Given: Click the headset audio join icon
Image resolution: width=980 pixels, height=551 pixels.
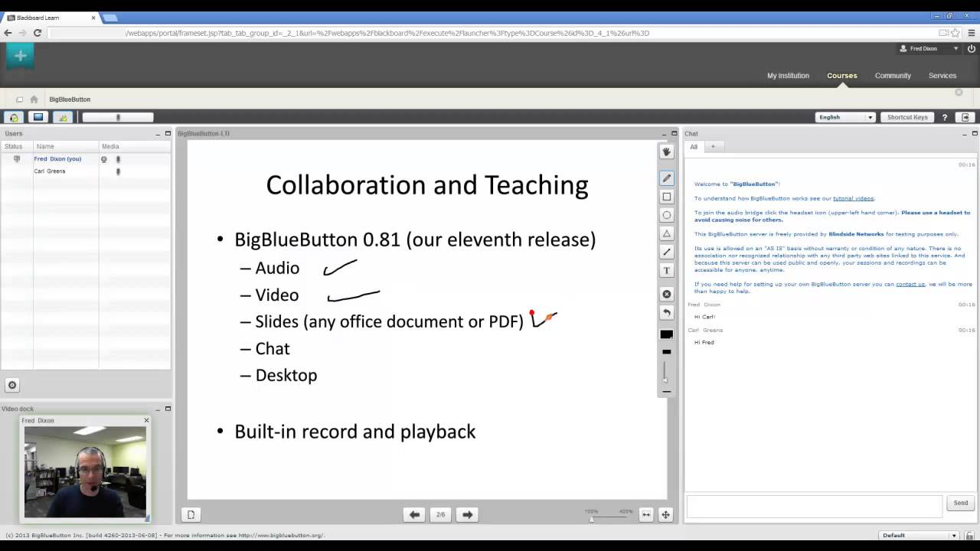Looking at the screenshot, I should coord(14,117).
